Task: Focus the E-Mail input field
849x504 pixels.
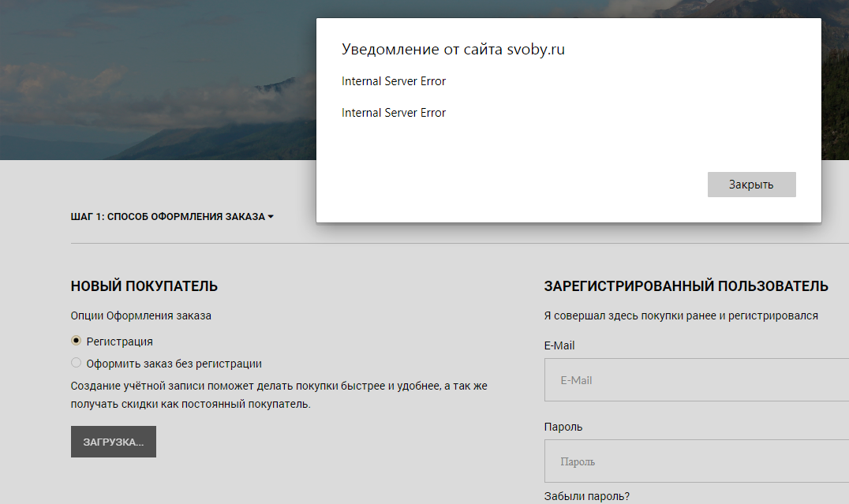Action: coord(694,380)
